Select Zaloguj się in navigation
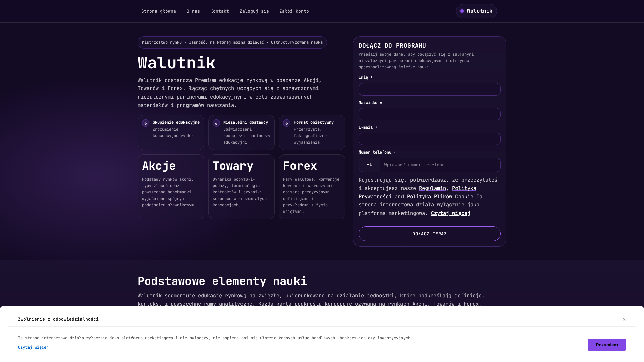644x362 pixels. 254,11
